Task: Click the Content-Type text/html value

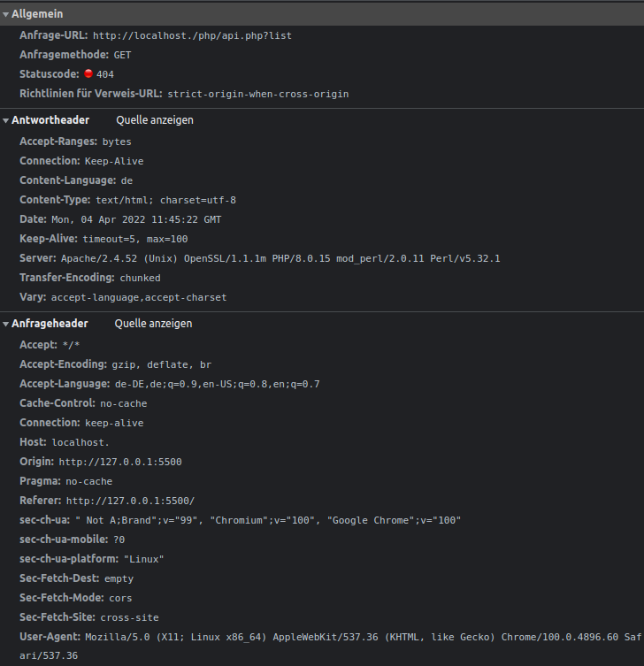Action: [165, 200]
